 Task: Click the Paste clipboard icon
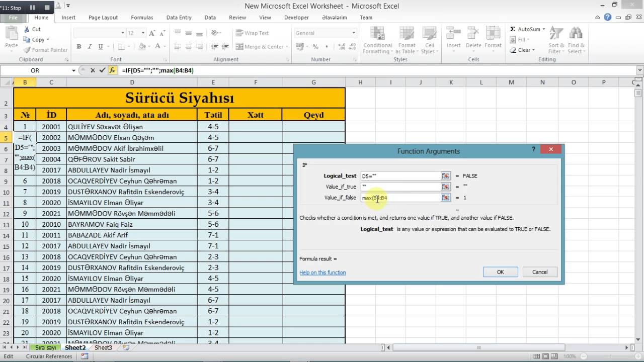point(11,34)
